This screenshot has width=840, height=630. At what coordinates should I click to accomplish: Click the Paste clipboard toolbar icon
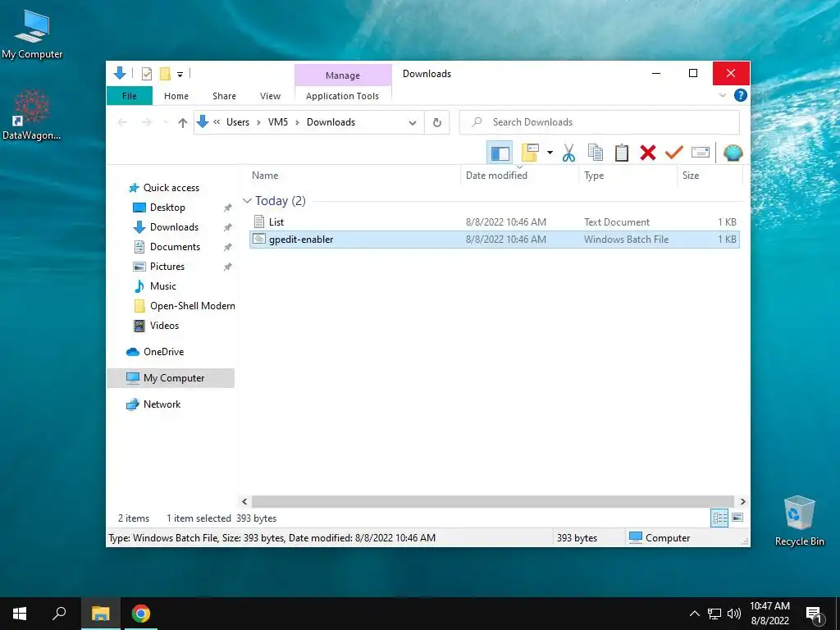622,153
